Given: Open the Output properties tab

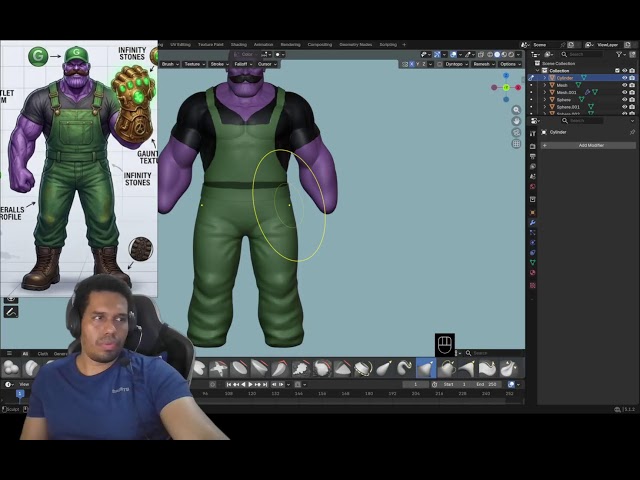Looking at the screenshot, I should [x=533, y=156].
